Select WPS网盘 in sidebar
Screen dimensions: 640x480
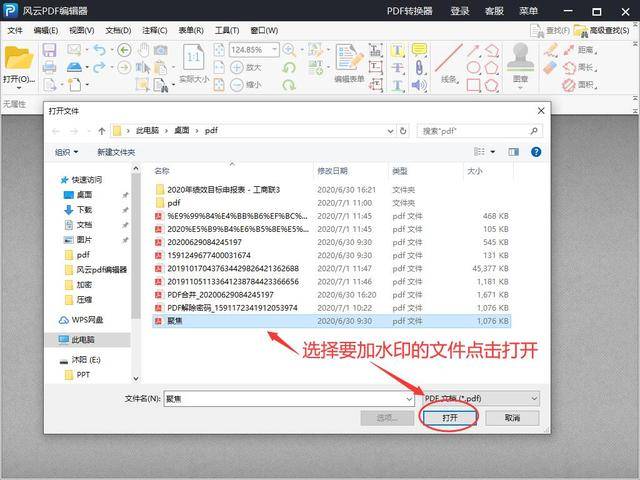[x=81, y=320]
